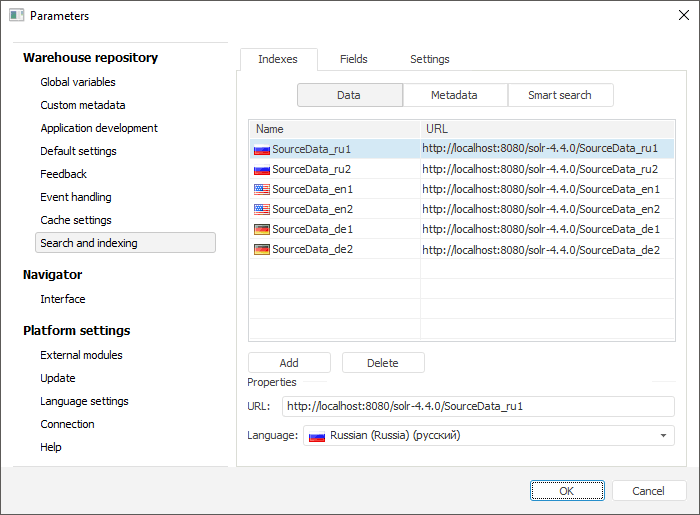
Task: Expand the Language dropdown arrow
Action: coord(663,436)
